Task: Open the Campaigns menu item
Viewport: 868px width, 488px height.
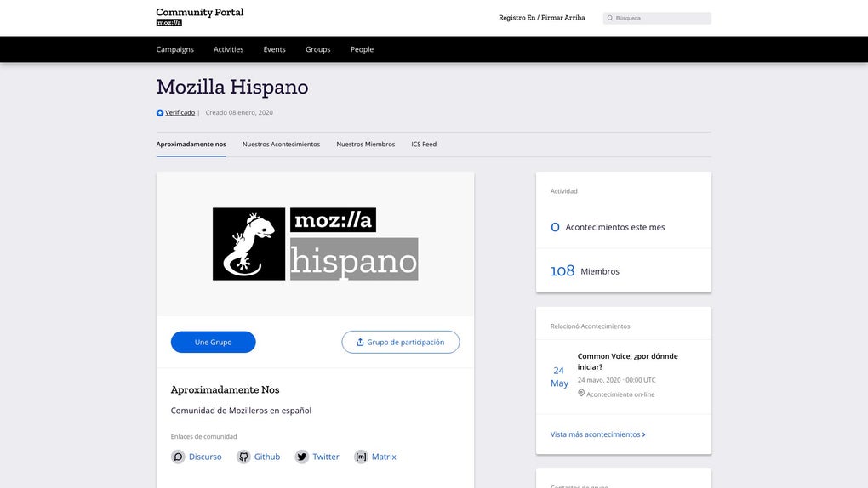Action: [x=175, y=49]
